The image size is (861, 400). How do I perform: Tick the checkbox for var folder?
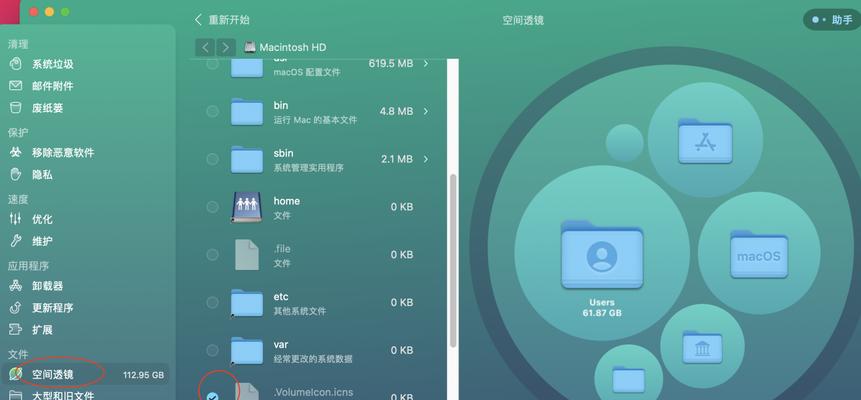click(212, 350)
